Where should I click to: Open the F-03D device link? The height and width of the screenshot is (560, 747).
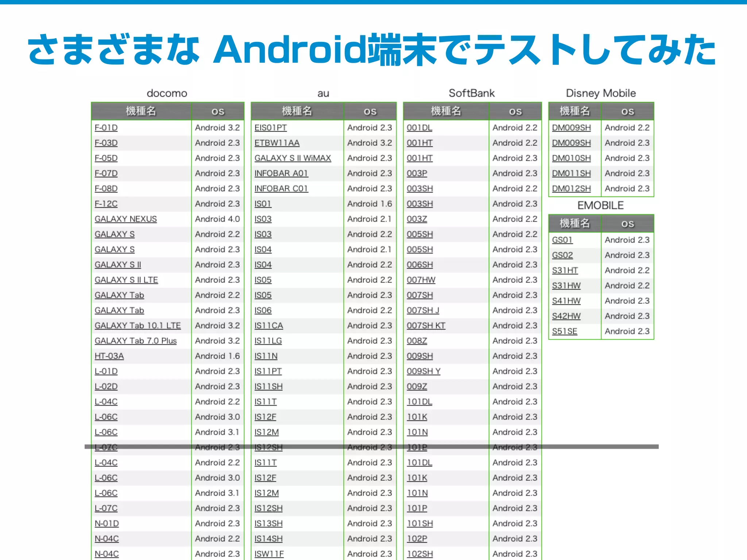106,143
